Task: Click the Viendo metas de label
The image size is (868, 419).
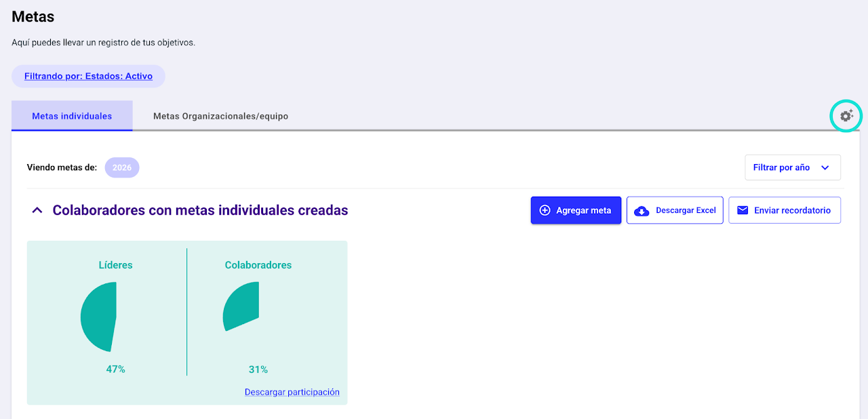Action: coord(62,167)
